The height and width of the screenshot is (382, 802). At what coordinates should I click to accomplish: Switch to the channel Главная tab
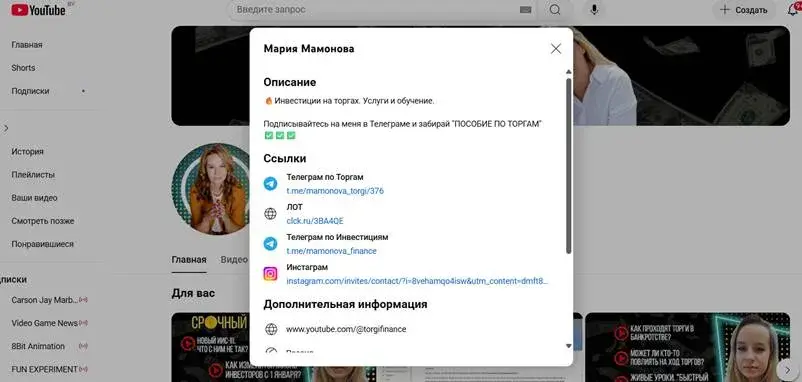(189, 260)
